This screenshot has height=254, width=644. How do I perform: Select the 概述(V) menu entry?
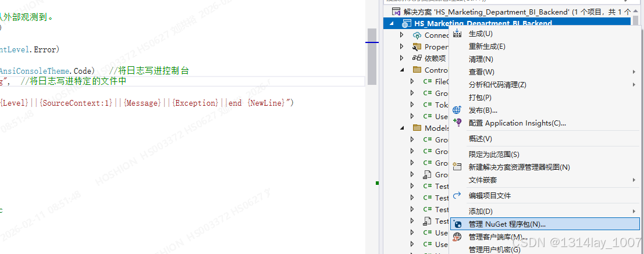point(545,139)
